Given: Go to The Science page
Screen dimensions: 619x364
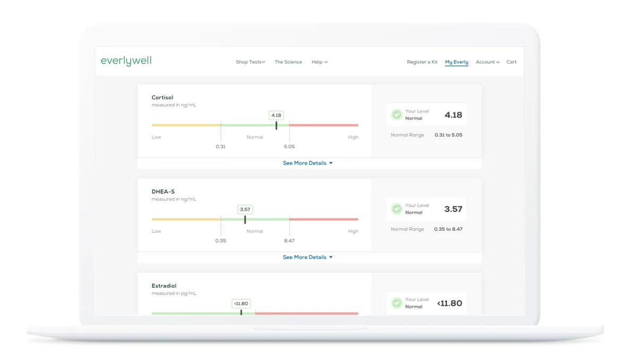Looking at the screenshot, I should pos(288,62).
